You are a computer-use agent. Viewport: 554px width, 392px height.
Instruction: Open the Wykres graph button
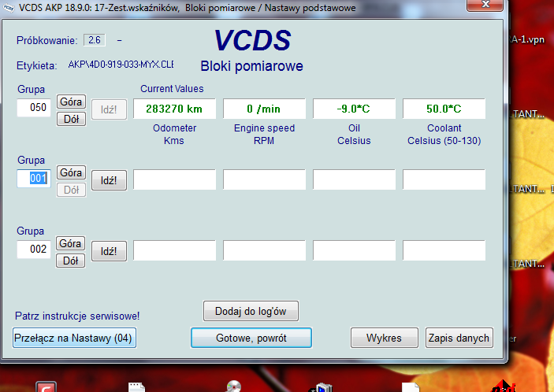[x=385, y=338]
